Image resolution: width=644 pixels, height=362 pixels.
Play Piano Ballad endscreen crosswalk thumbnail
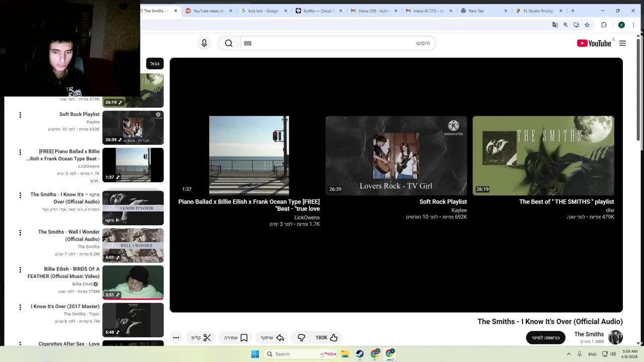click(249, 155)
